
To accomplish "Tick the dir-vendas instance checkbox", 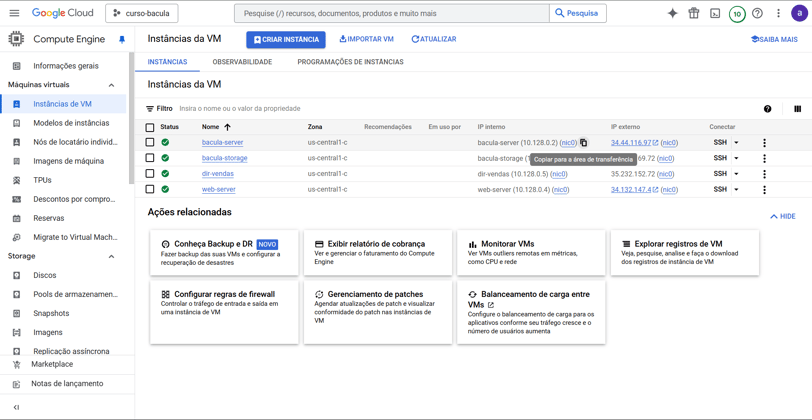I will click(x=150, y=173).
